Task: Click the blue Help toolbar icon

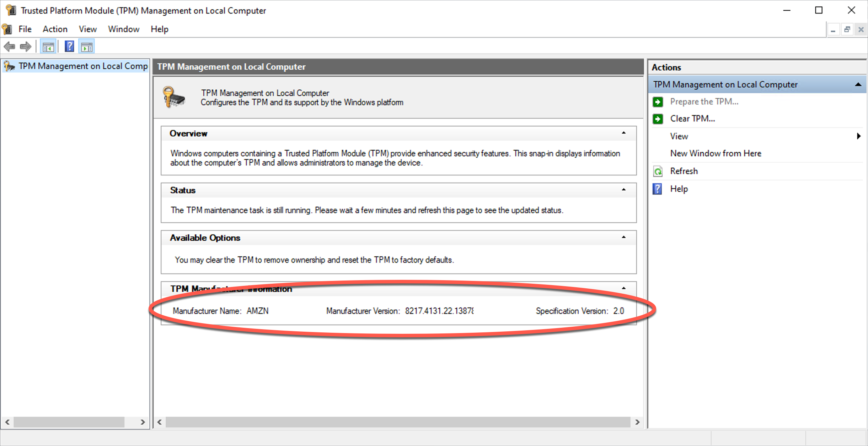Action: click(x=69, y=47)
